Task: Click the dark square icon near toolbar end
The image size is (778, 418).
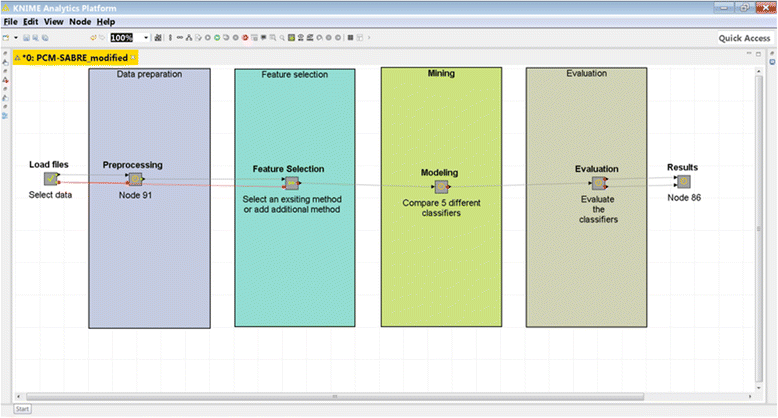Action: (x=350, y=38)
